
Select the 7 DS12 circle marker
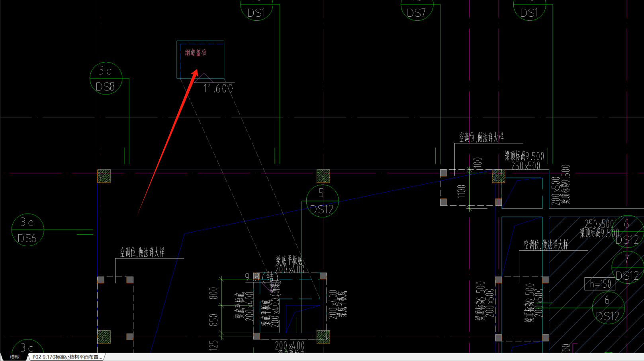point(627,267)
